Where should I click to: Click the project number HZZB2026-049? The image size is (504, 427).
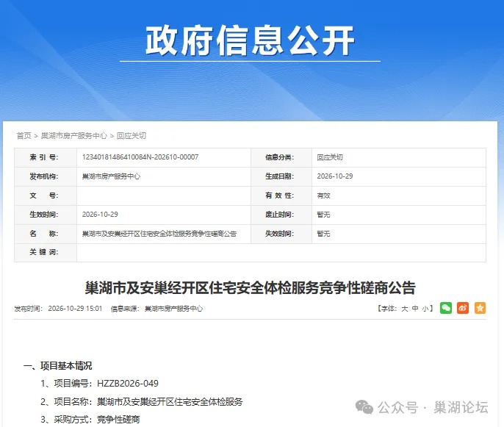[x=128, y=384]
